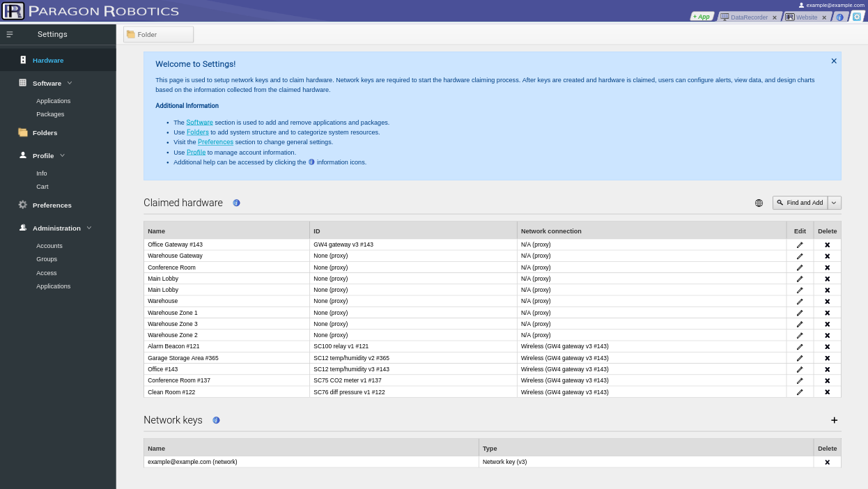Open Applications under Administration
This screenshot has width=868, height=489.
(53, 286)
